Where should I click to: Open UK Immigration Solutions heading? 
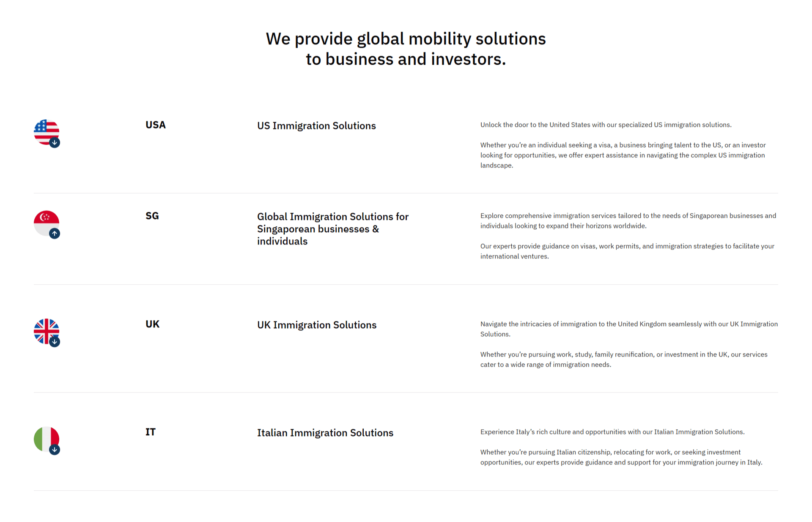coord(317,325)
